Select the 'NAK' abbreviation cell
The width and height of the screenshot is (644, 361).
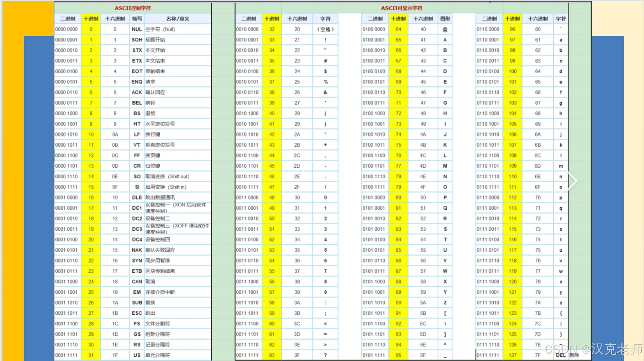[x=137, y=250]
